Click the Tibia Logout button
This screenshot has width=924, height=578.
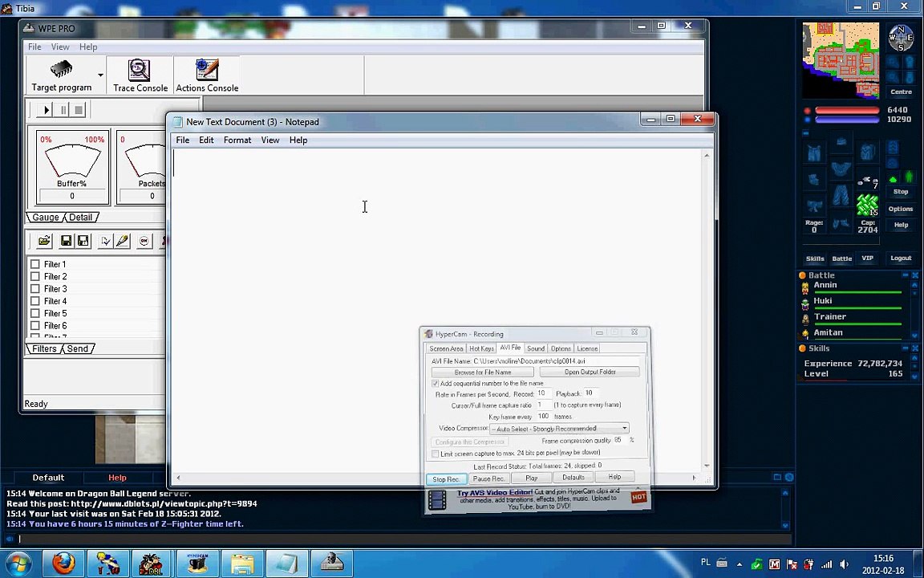(901, 258)
